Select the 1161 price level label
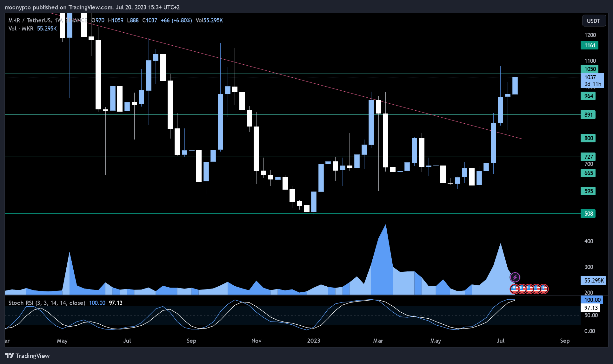This screenshot has width=613, height=364. (590, 45)
